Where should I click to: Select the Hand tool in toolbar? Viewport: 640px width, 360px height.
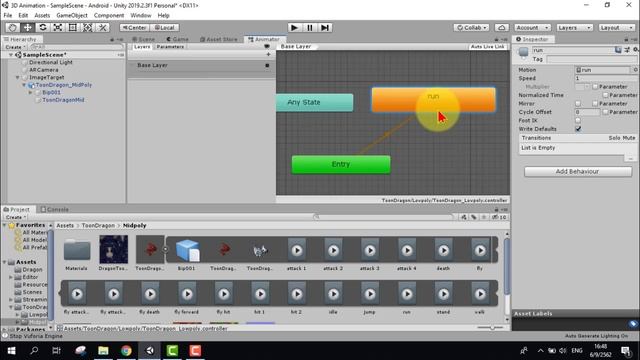point(12,27)
